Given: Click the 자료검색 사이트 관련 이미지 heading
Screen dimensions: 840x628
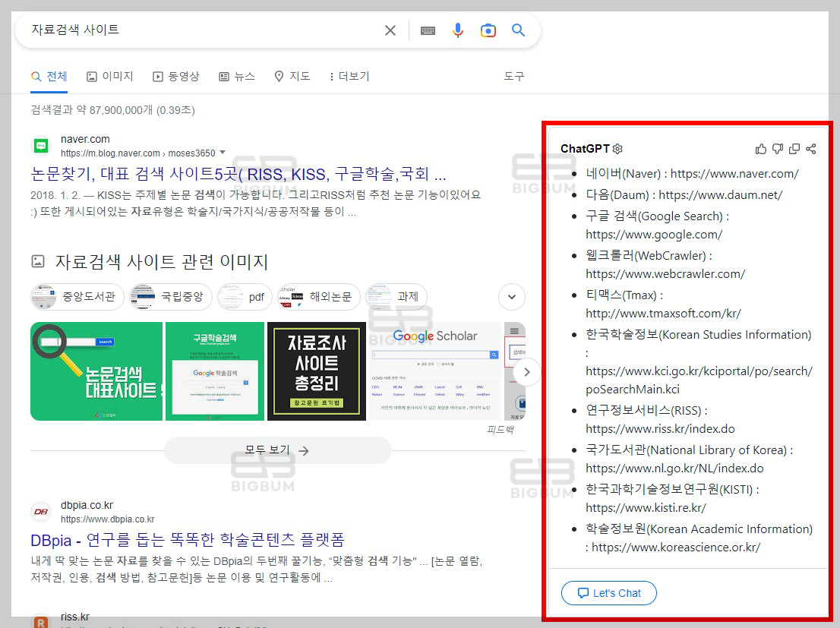Looking at the screenshot, I should tap(161, 262).
